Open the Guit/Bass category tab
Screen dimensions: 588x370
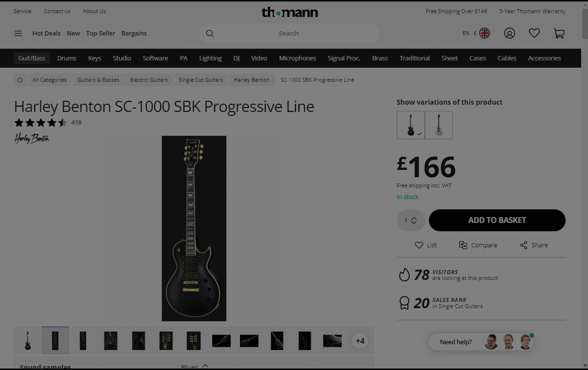coord(32,58)
